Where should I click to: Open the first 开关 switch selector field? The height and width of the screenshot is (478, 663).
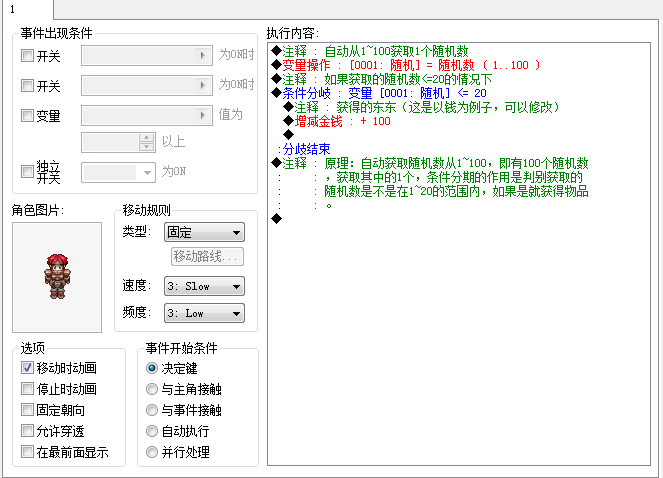[147, 55]
